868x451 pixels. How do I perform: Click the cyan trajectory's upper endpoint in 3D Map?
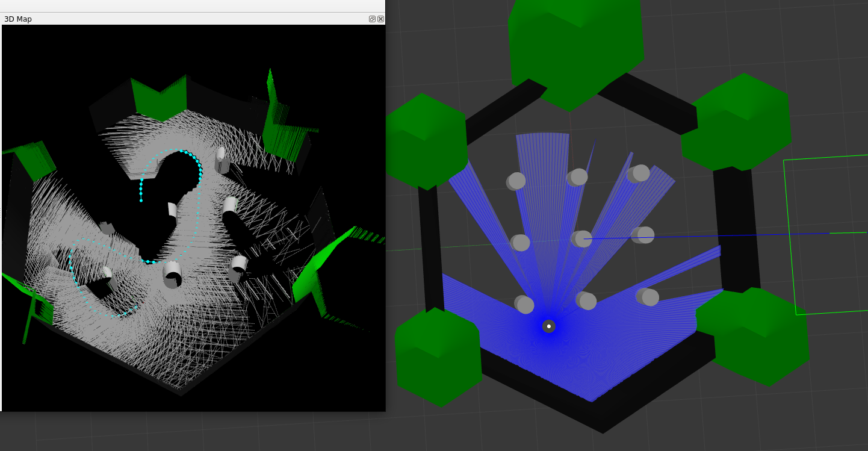click(141, 201)
